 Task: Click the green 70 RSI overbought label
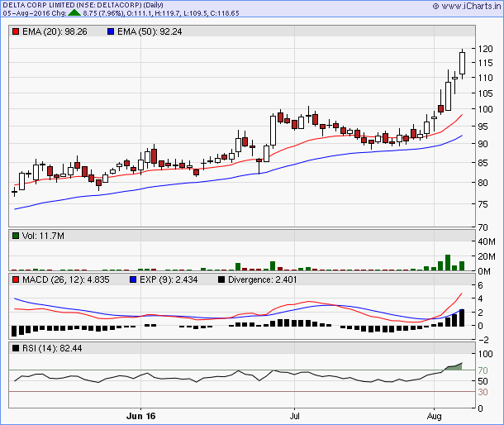pos(483,370)
